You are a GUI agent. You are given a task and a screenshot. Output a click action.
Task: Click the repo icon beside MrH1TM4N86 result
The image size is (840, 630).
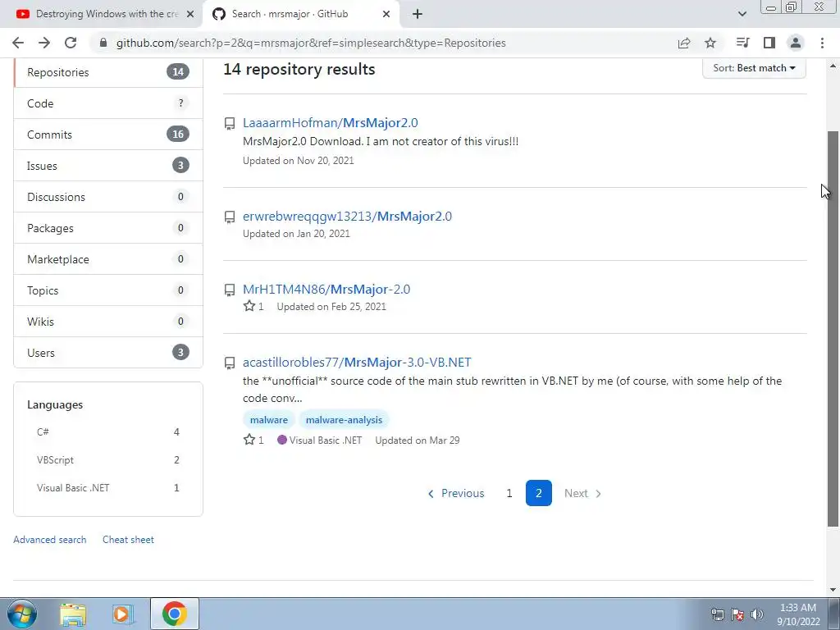[230, 290]
